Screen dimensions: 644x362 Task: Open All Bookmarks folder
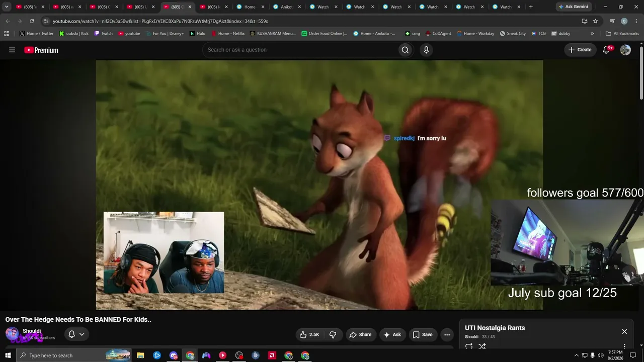622,34
